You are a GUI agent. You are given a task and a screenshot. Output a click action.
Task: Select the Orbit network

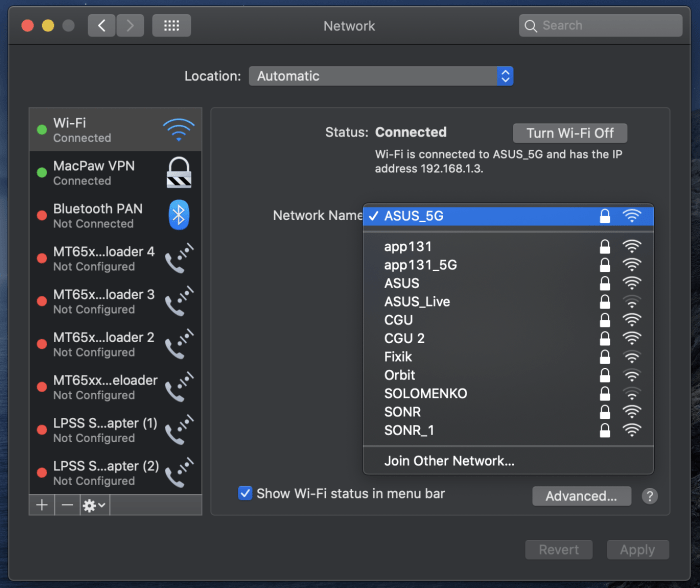508,375
